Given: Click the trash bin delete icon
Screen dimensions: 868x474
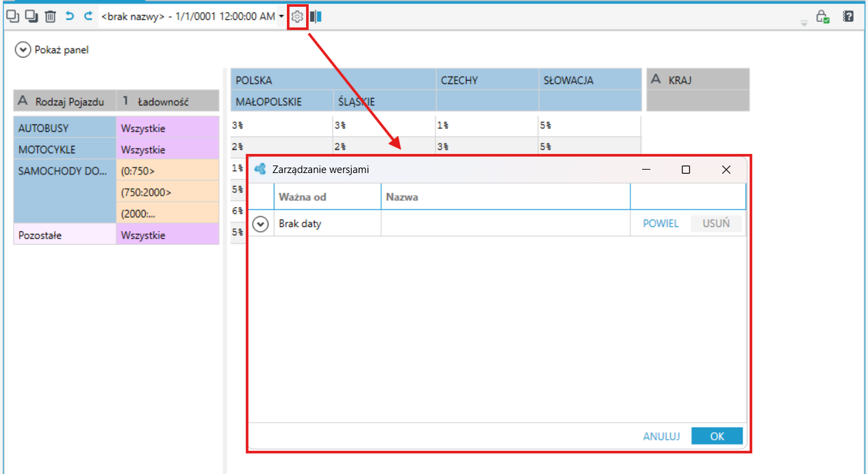Looking at the screenshot, I should pyautogui.click(x=51, y=16).
